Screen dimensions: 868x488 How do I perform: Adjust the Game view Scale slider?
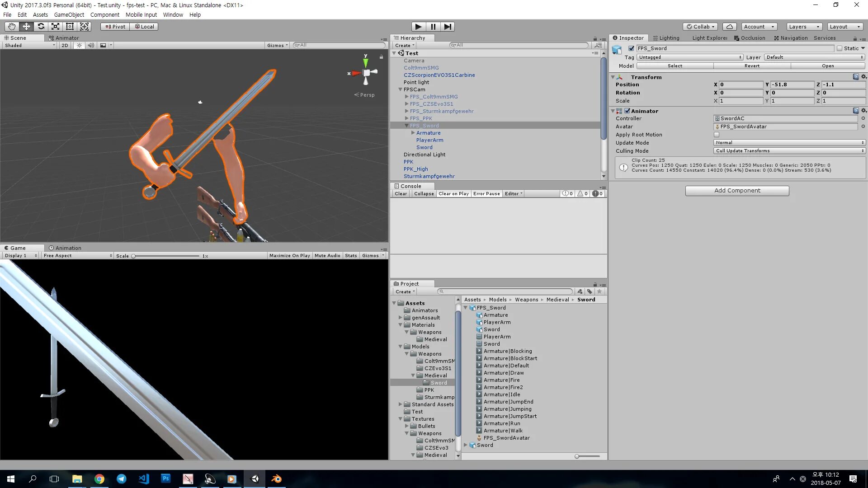coord(133,256)
